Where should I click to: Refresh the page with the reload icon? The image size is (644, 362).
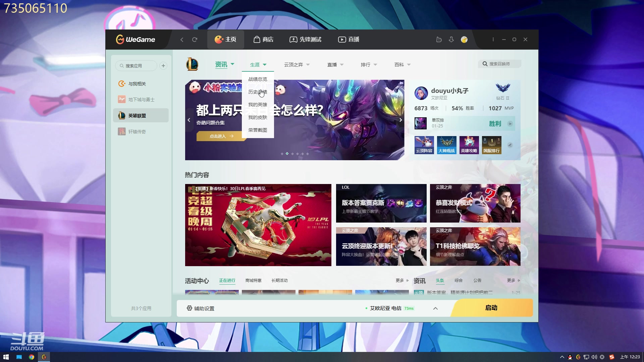(195, 40)
